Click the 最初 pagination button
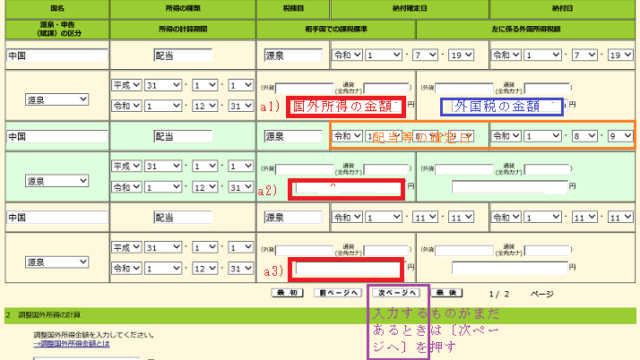The height and width of the screenshot is (360, 640). 287,293
